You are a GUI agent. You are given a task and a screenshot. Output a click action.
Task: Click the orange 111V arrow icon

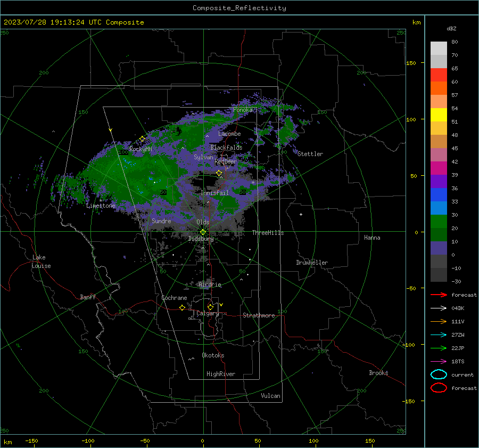coord(439,321)
